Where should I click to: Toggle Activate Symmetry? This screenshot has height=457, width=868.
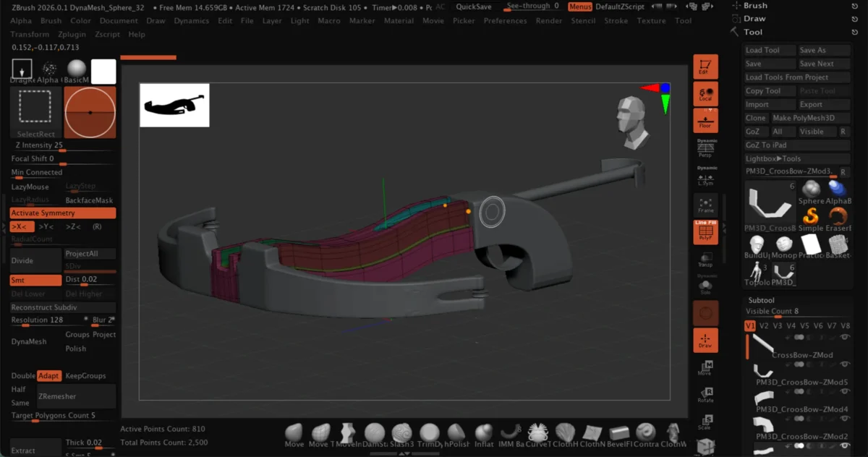point(63,213)
